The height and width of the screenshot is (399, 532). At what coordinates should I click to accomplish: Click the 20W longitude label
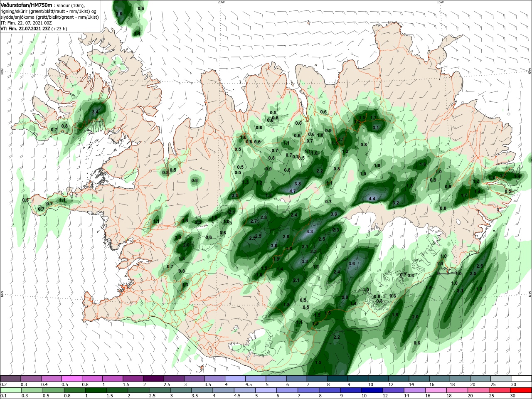coord(221,2)
